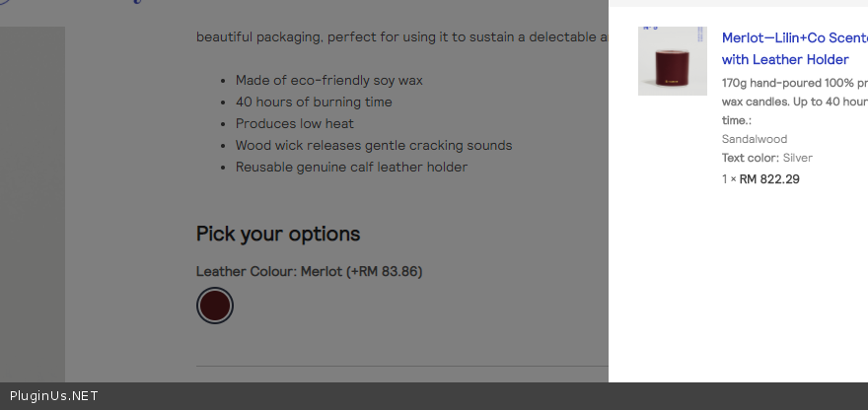This screenshot has width=868, height=410.
Task: Click the RM 822.29 cart item price
Action: click(x=769, y=179)
